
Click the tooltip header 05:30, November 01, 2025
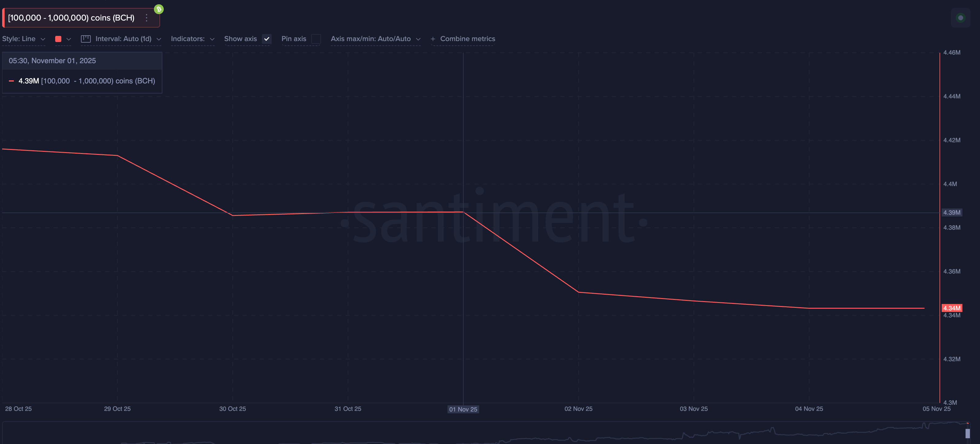coord(52,60)
